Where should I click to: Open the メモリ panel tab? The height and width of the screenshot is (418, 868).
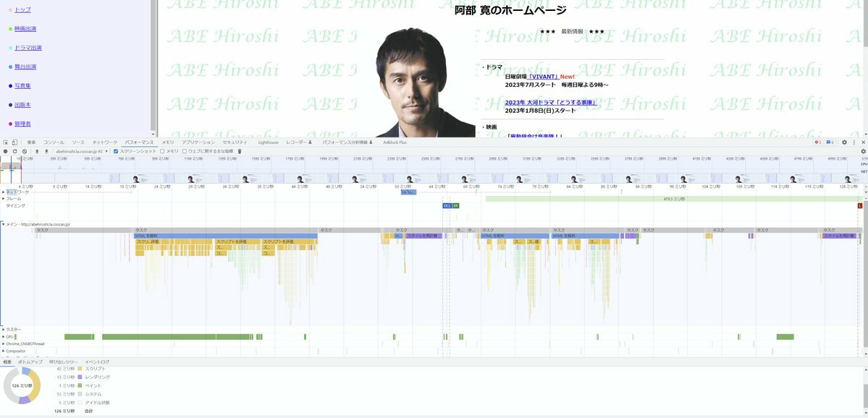(x=168, y=142)
